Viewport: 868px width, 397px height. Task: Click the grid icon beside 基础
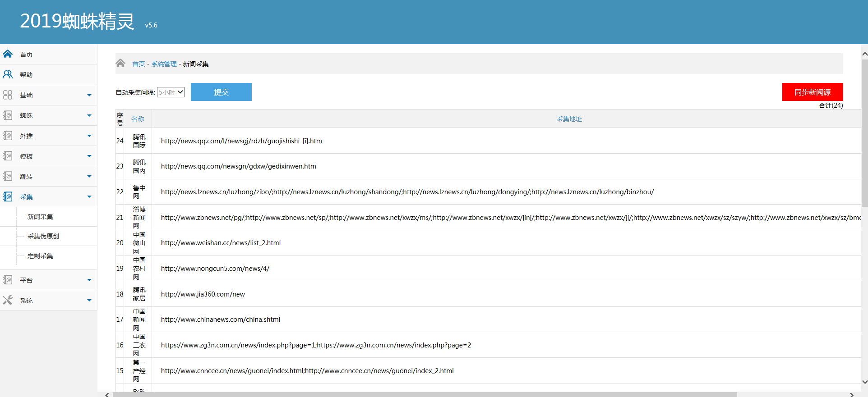[8, 95]
